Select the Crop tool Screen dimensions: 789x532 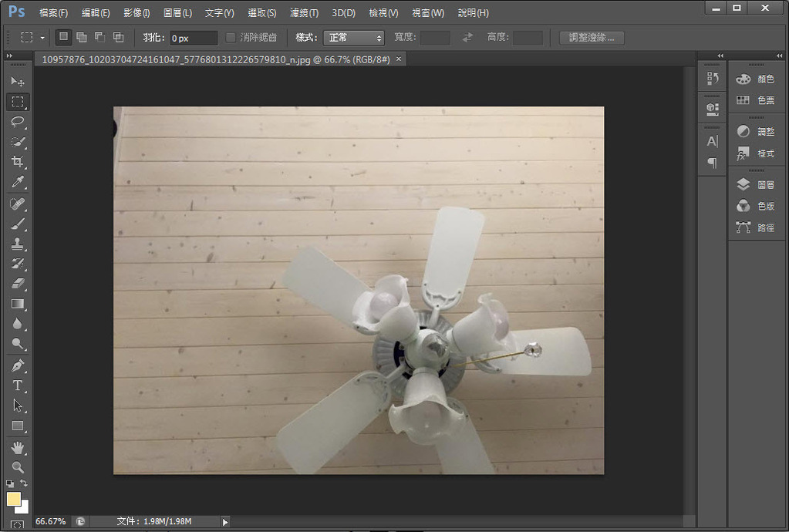(x=18, y=161)
